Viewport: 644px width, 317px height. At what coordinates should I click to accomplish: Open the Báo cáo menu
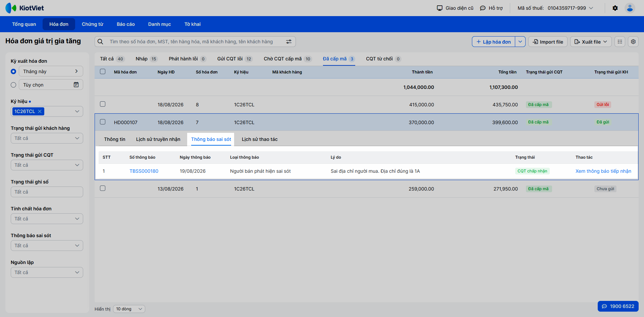tap(126, 24)
